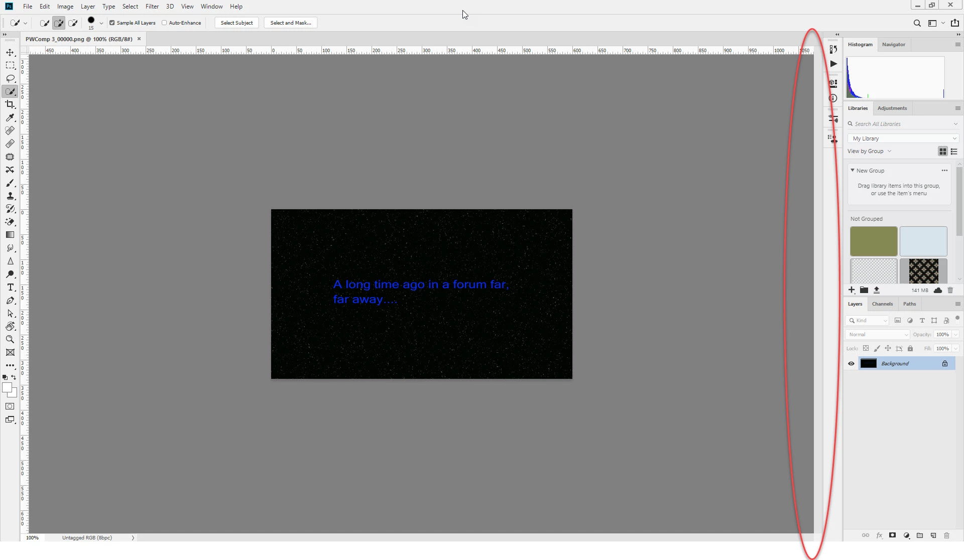Click the olive green library swatch
Viewport: 964px width, 560px height.
point(873,241)
